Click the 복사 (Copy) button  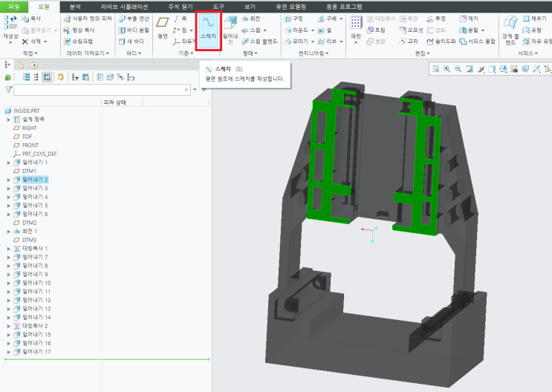coord(31,19)
